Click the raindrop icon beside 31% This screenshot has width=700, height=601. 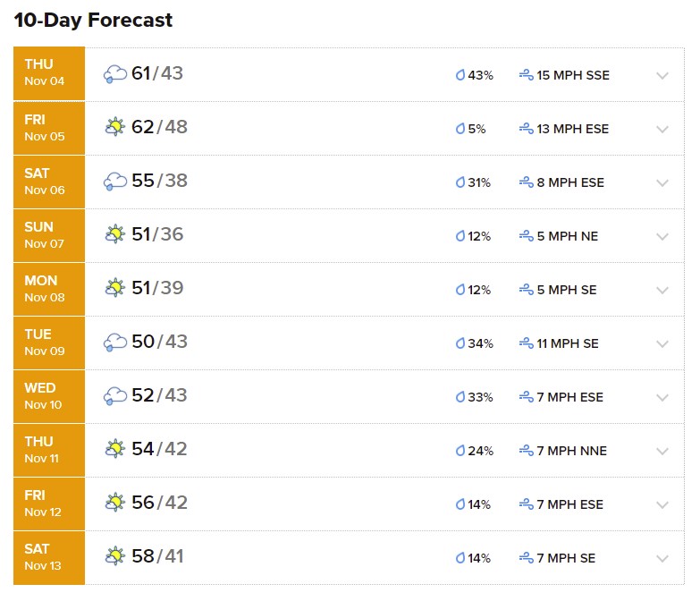[460, 182]
